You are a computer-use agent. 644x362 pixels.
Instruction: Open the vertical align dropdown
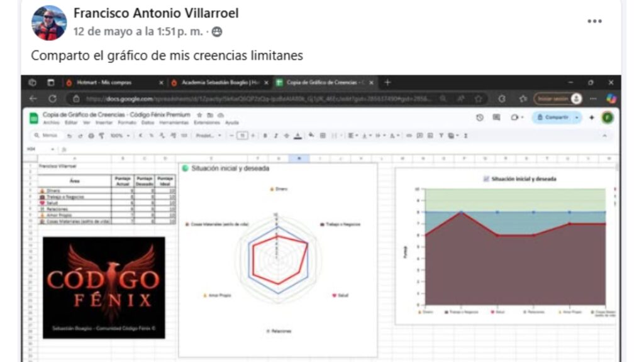(366, 136)
